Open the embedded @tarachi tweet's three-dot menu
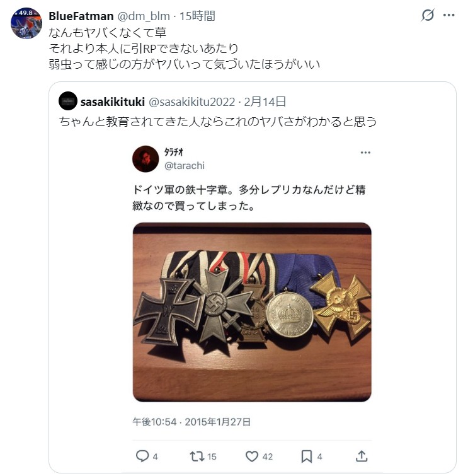This screenshot has height=476, width=468. pos(365,153)
